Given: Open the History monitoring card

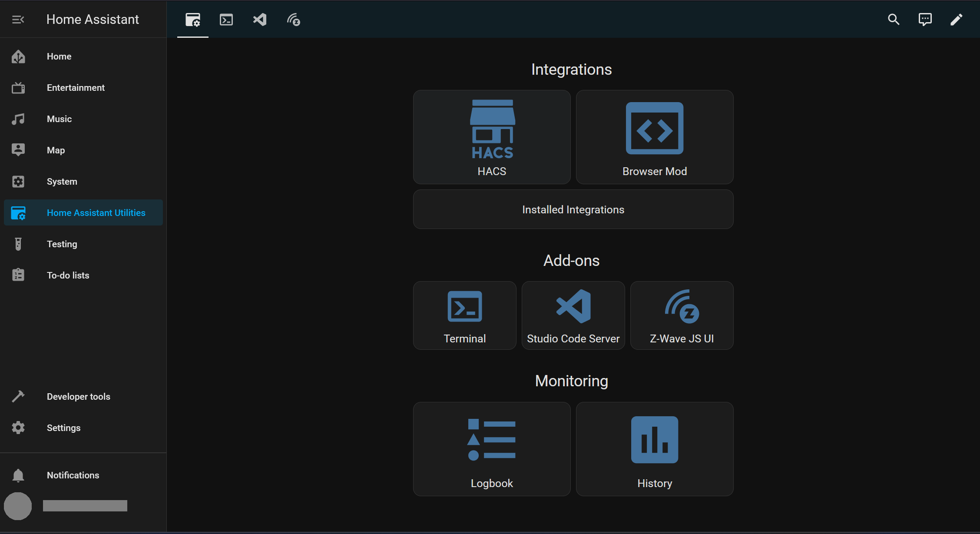Looking at the screenshot, I should click(654, 449).
